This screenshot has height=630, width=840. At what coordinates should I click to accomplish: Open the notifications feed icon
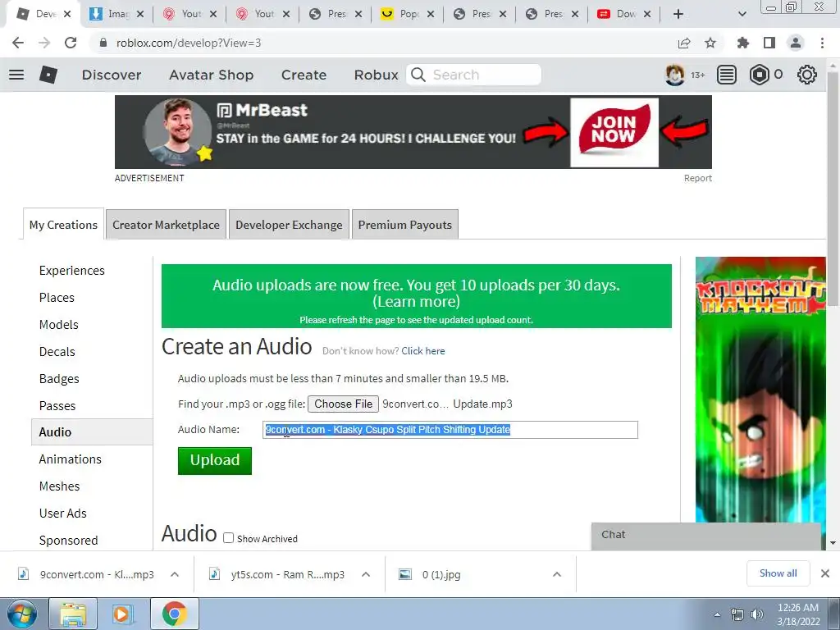(727, 75)
